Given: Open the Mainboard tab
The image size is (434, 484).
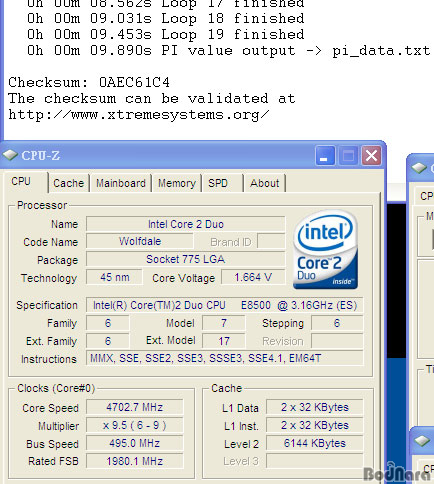Looking at the screenshot, I should (121, 183).
